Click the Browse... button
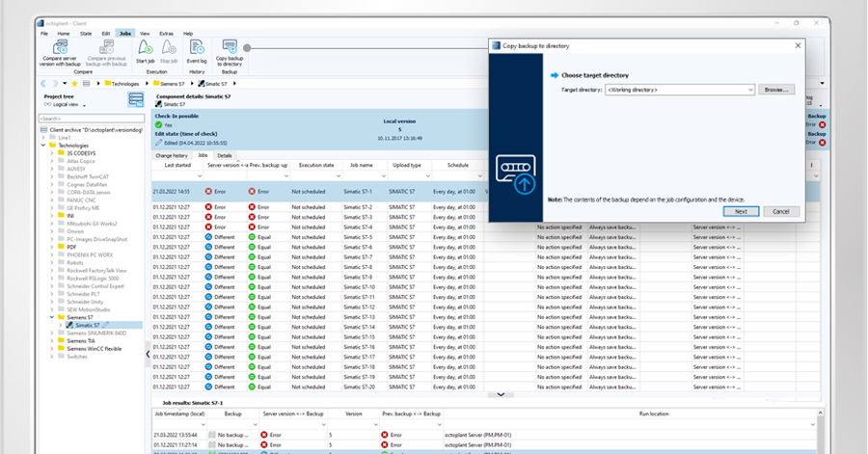The width and height of the screenshot is (868, 454). click(775, 90)
